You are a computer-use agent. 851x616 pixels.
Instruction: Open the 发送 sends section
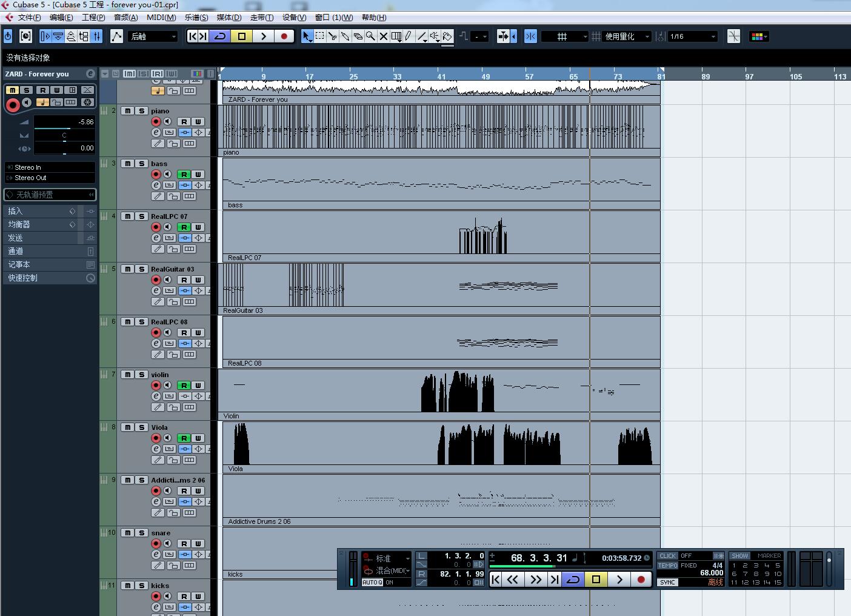click(48, 238)
